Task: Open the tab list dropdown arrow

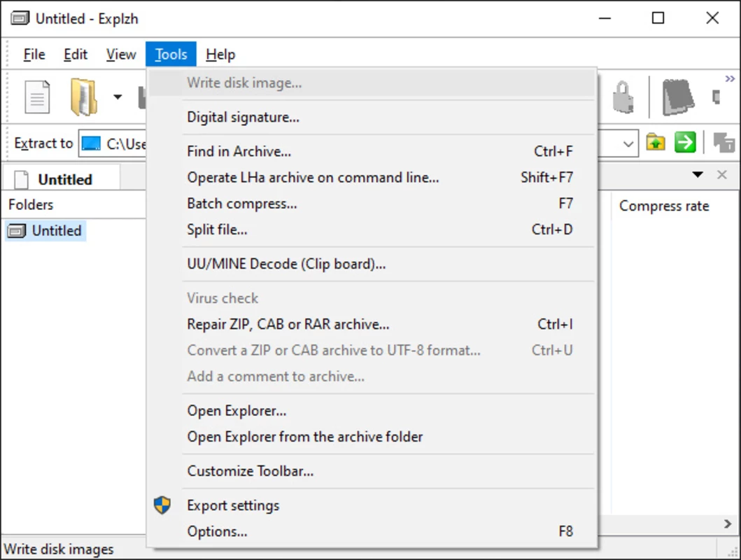Action: (x=698, y=175)
